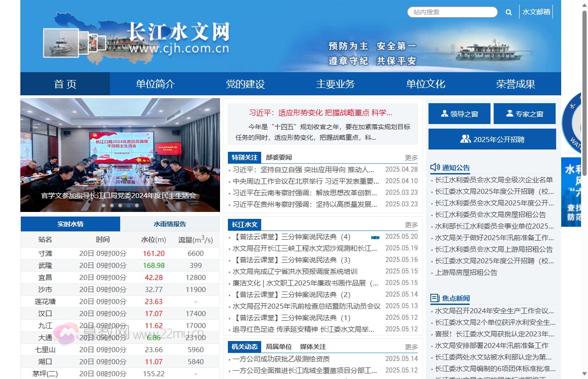Click the carousel photo of the meeting
This screenshot has height=379, width=588.
tap(120, 153)
